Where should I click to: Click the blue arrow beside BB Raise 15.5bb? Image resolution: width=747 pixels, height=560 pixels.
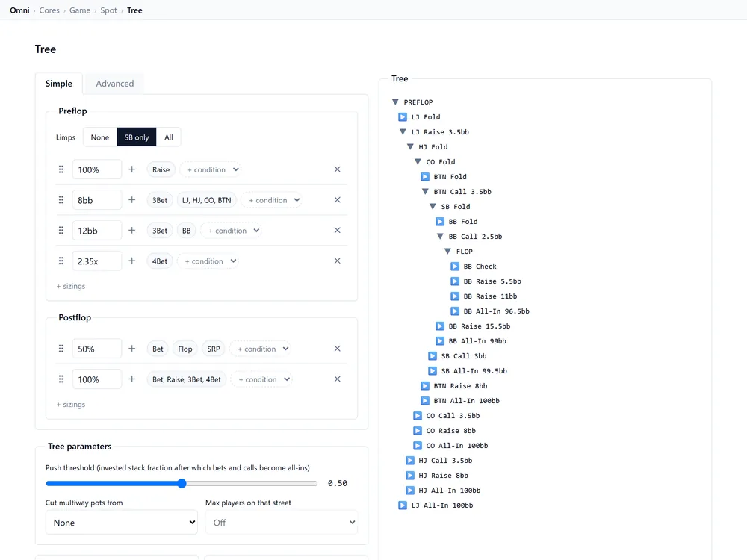tap(440, 326)
